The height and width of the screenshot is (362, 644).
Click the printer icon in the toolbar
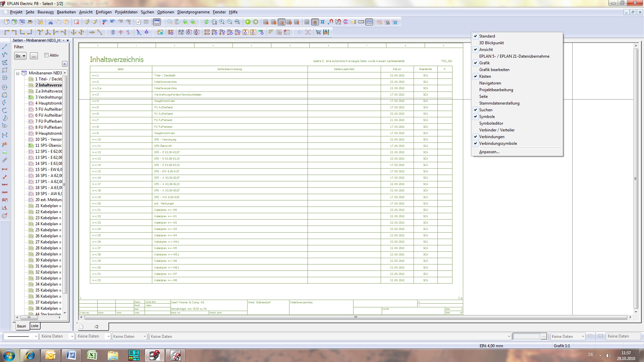[x=30, y=22]
